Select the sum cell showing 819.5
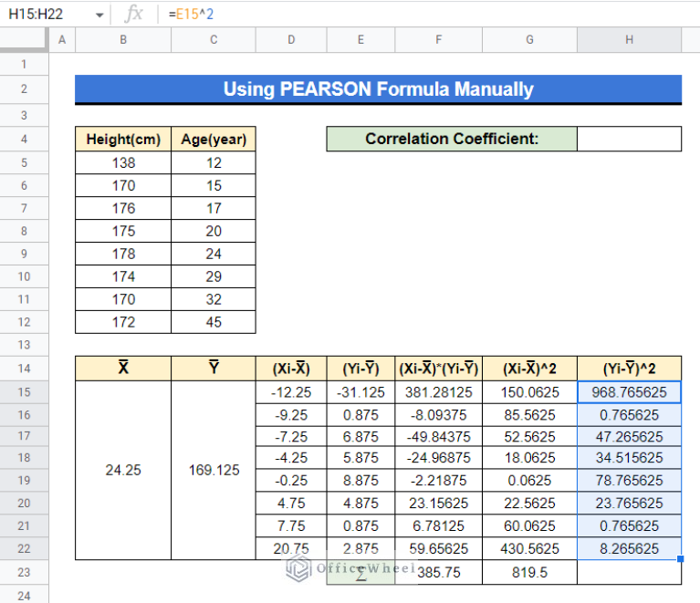Image resolution: width=700 pixels, height=603 pixels. (529, 572)
